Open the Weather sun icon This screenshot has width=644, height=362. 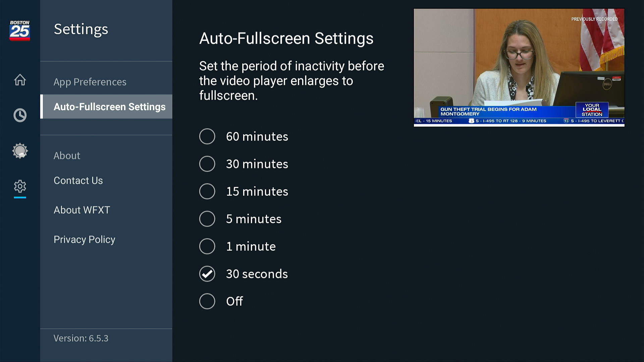tap(20, 151)
